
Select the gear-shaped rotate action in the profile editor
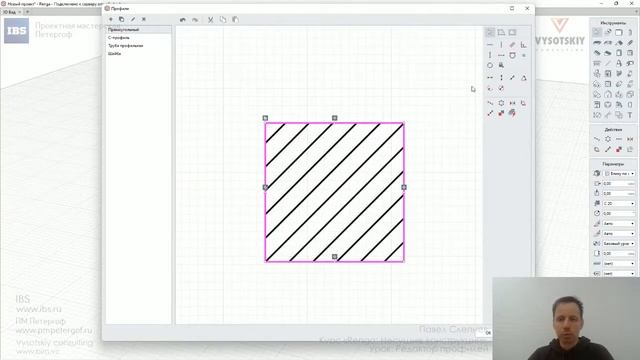(x=501, y=103)
